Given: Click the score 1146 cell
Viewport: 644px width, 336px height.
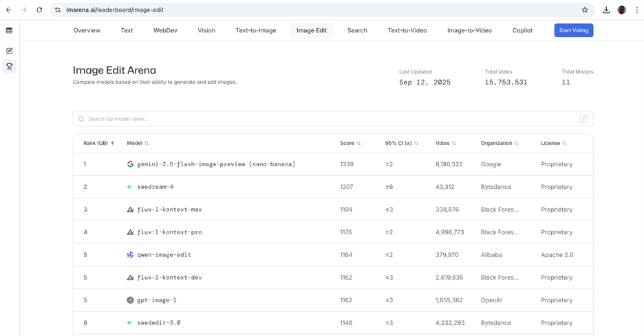Looking at the screenshot, I should click(346, 323).
